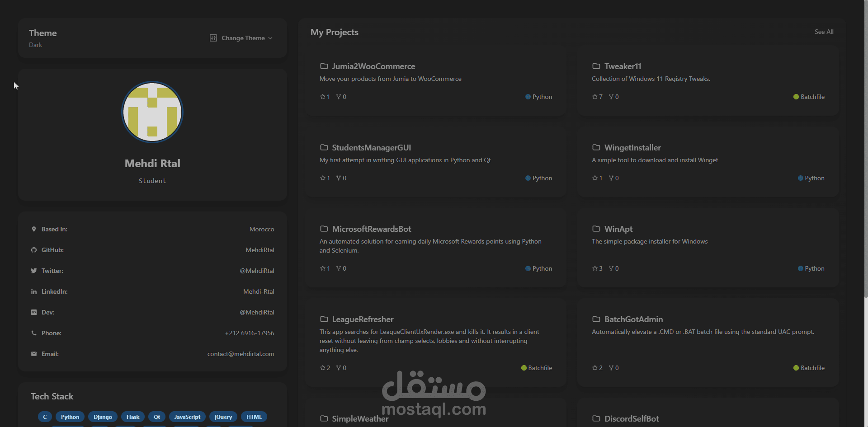Click the folder icon beside DiscordSelfBot
The height and width of the screenshot is (427, 868).
pyautogui.click(x=596, y=418)
